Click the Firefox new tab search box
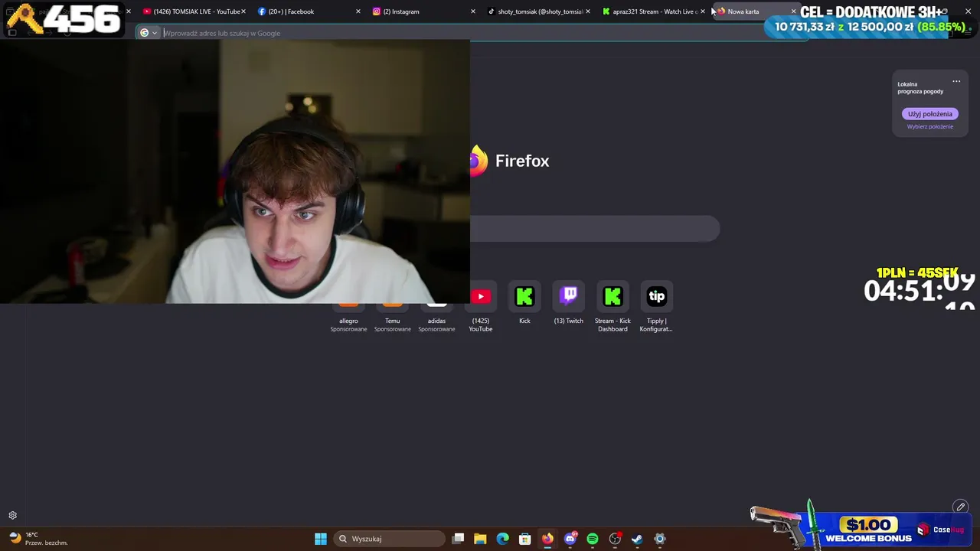Image resolution: width=980 pixels, height=551 pixels. 595,229
